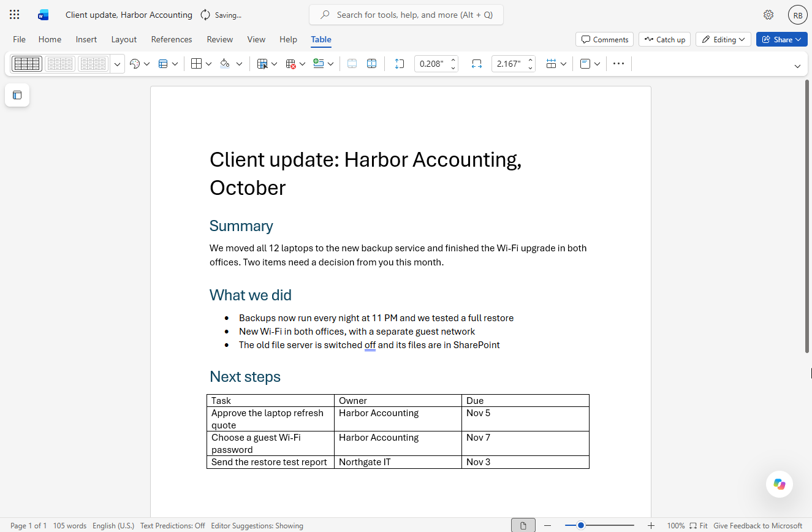Viewport: 812px width, 532px height.
Task: Select the second table style thumbnail
Action: [x=60, y=64]
